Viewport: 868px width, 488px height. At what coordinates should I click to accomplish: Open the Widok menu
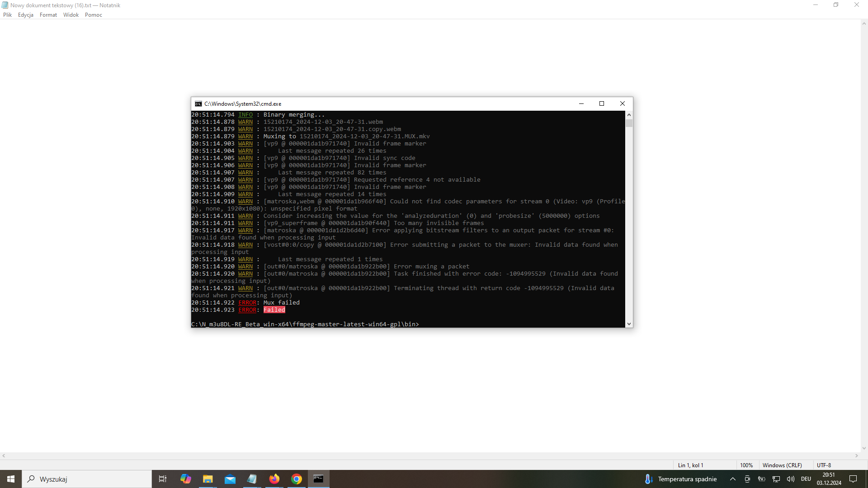pyautogui.click(x=71, y=15)
